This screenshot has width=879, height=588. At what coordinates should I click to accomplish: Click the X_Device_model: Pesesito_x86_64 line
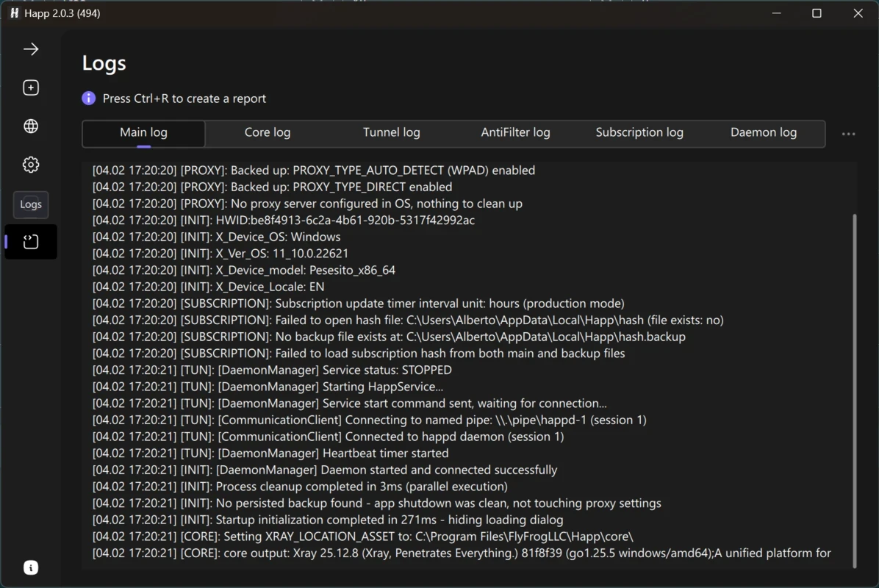[x=244, y=270]
